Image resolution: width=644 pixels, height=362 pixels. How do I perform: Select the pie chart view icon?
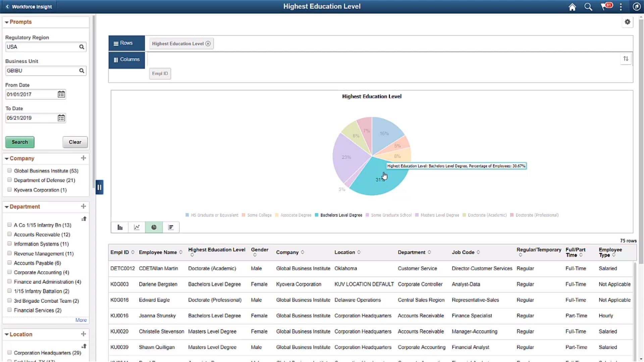tap(154, 227)
